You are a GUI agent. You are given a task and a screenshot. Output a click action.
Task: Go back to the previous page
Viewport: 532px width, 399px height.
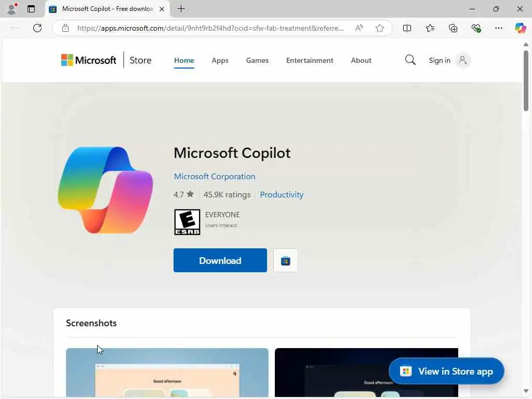[x=15, y=28]
